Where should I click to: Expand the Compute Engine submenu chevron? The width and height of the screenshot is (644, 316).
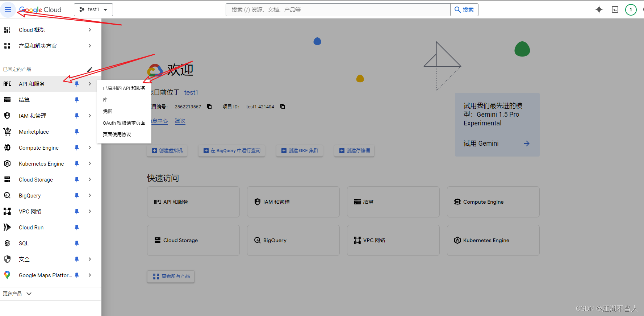tap(90, 147)
